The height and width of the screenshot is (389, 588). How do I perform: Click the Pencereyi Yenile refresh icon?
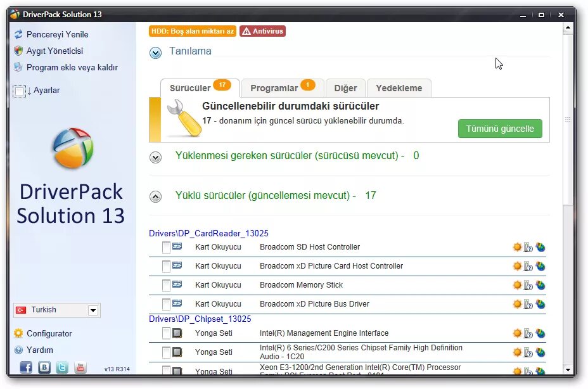click(x=18, y=34)
